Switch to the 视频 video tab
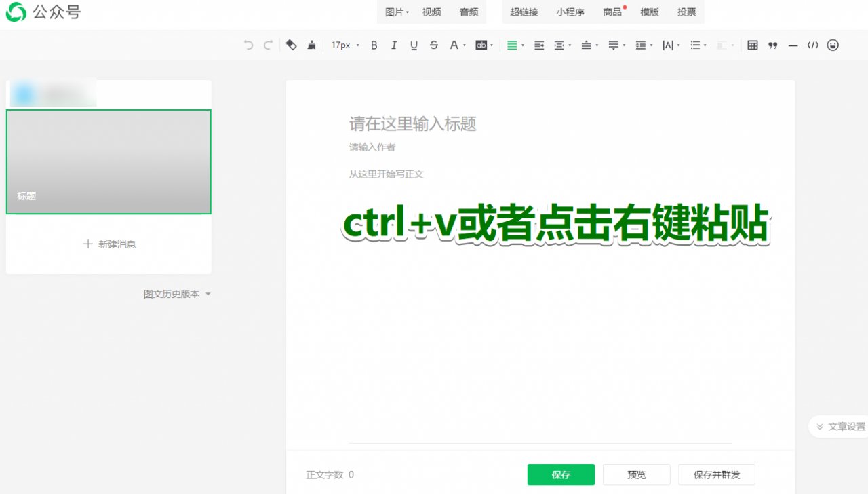 (x=431, y=12)
